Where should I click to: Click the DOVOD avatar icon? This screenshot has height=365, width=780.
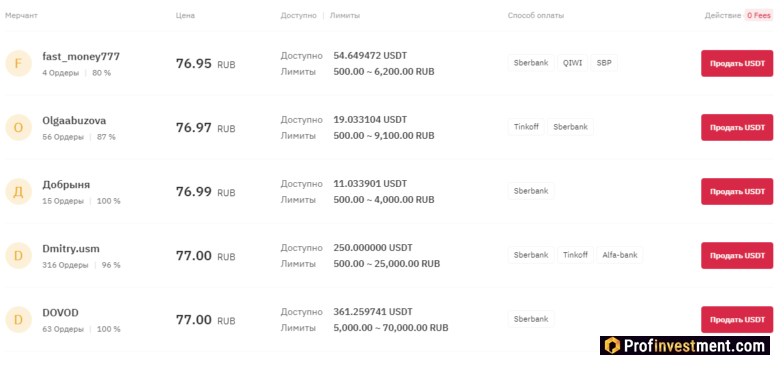(x=18, y=320)
